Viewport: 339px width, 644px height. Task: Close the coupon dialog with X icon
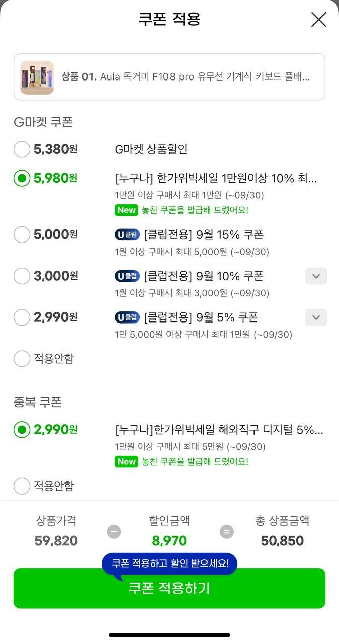318,20
